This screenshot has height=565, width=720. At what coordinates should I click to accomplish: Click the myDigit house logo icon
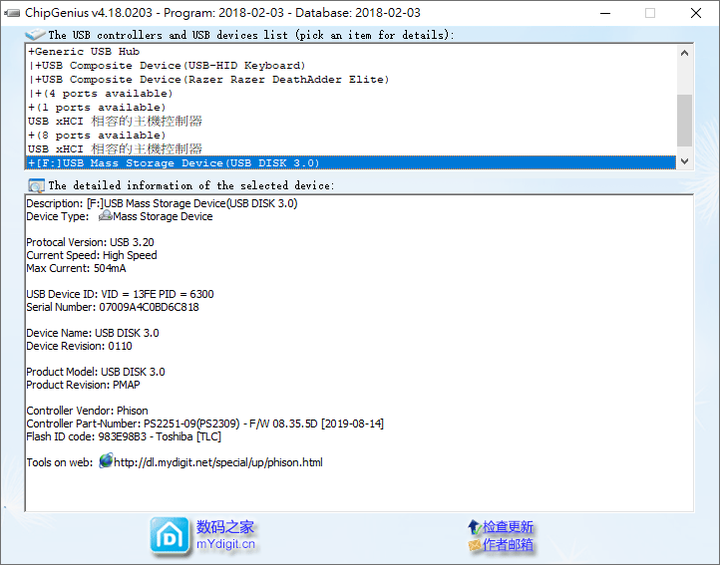[170, 536]
